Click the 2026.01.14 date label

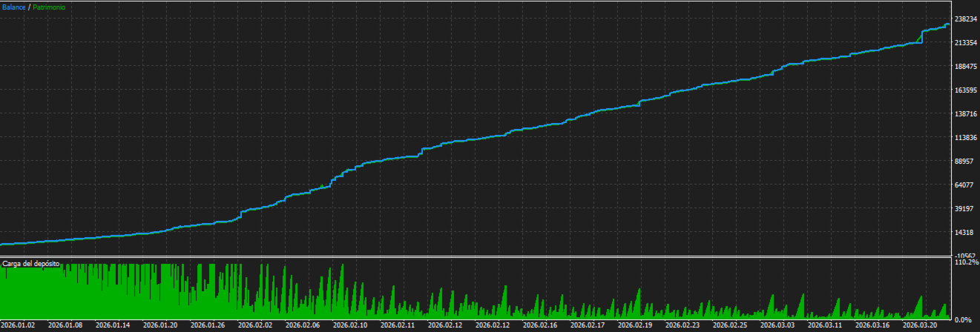tap(113, 325)
